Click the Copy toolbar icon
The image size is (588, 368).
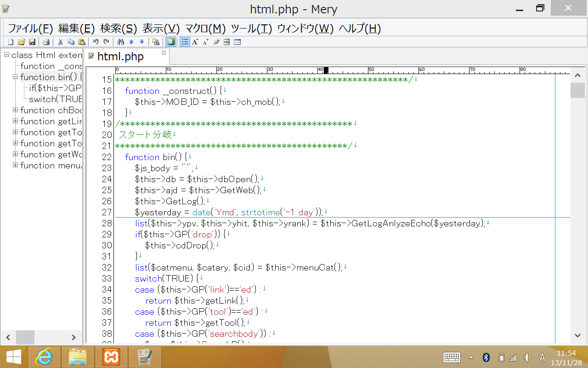71,42
